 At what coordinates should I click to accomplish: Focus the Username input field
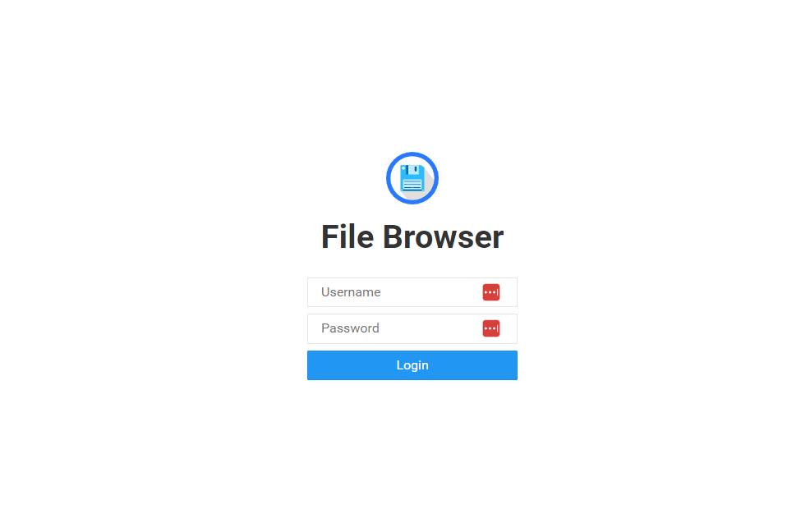[412, 292]
